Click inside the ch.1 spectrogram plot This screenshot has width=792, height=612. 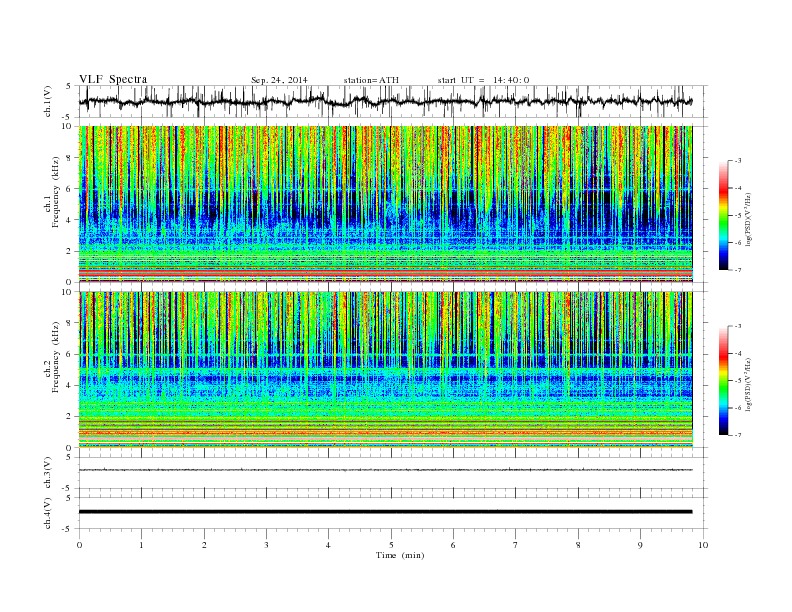386,204
